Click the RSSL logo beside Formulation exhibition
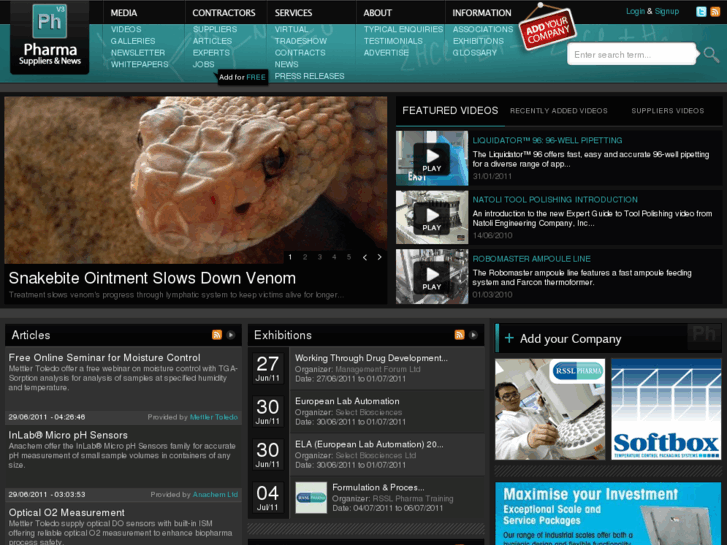The height and width of the screenshot is (545, 727). (311, 497)
